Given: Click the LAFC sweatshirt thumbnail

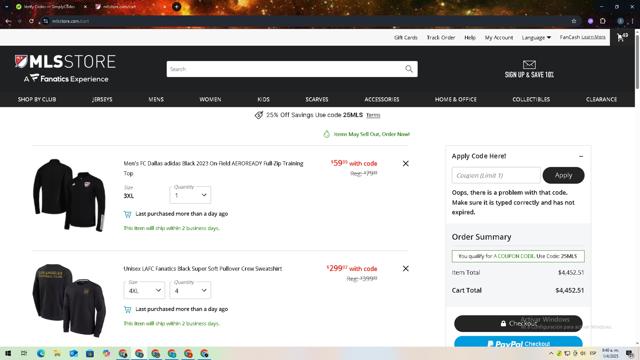Looking at the screenshot, I should (69, 300).
